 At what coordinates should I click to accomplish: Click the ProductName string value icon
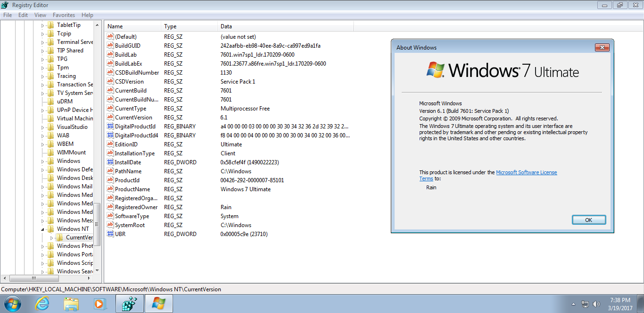[111, 189]
